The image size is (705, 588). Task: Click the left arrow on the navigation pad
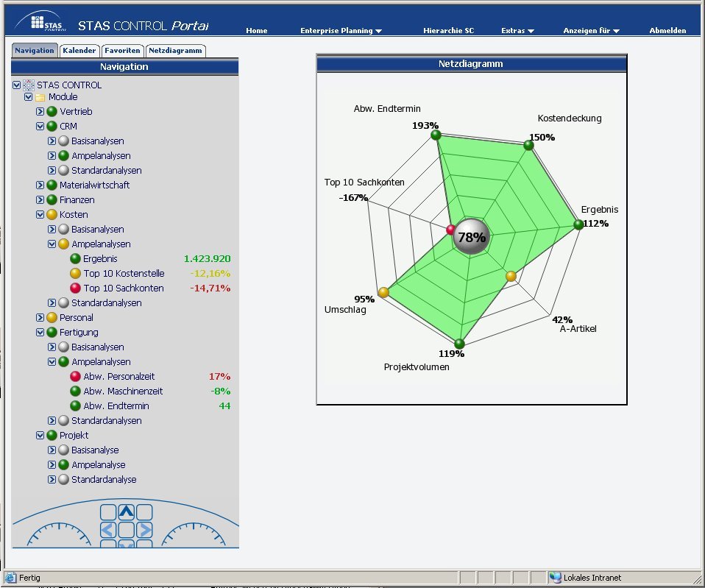tap(108, 530)
